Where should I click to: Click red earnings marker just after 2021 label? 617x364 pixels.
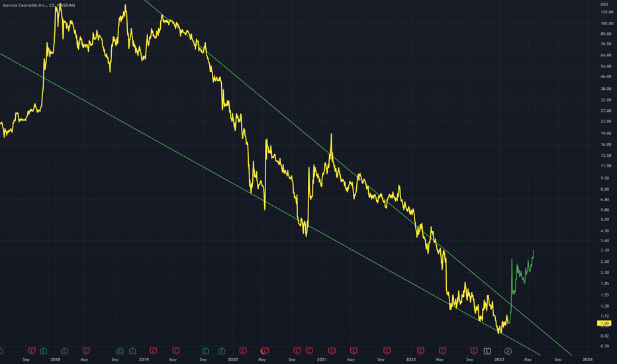tap(332, 351)
